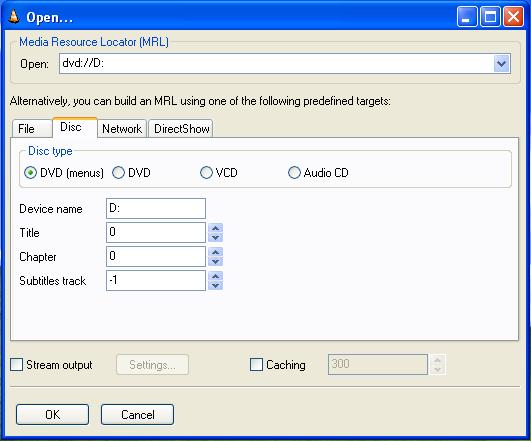This screenshot has height=441, width=531.
Task: Select Audio CD disc type
Action: [294, 173]
